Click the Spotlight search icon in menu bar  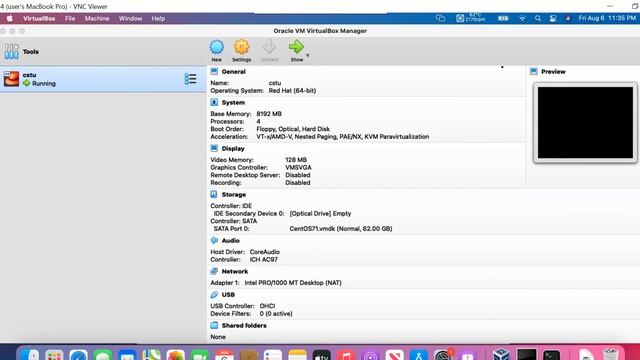538,18
